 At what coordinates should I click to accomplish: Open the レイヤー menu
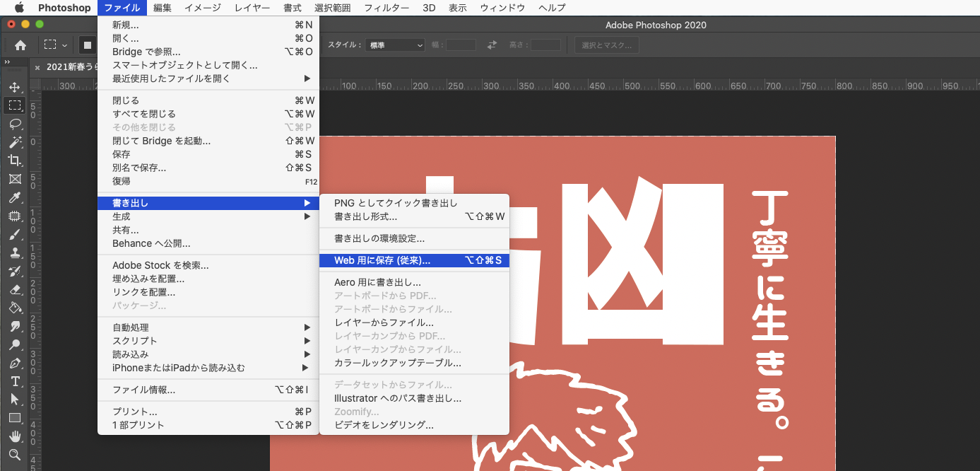[x=252, y=8]
